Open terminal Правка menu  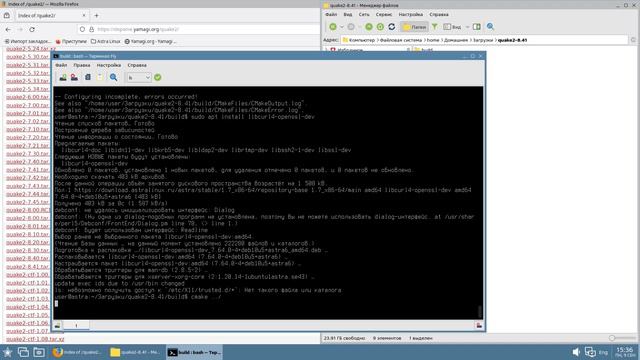[x=82, y=65]
